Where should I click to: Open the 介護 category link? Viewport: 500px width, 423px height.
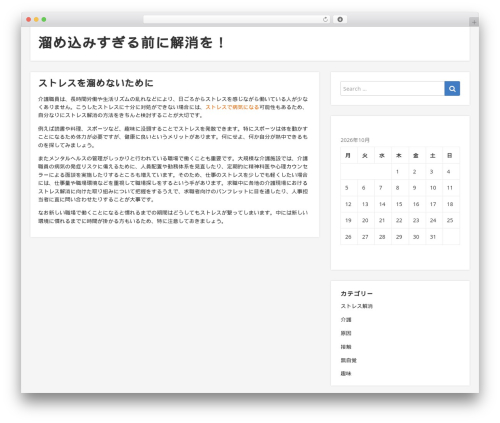pos(346,320)
